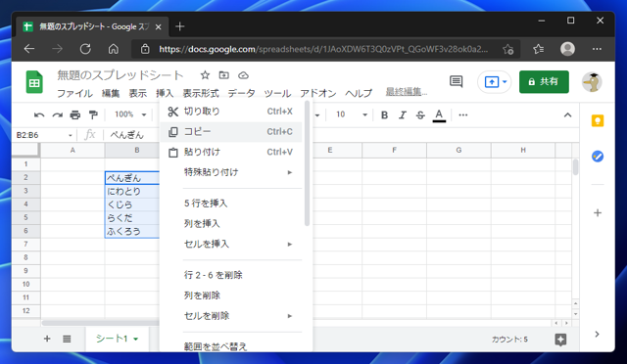Star the untitled spreadsheet
Image resolution: width=627 pixels, height=364 pixels.
pos(205,74)
